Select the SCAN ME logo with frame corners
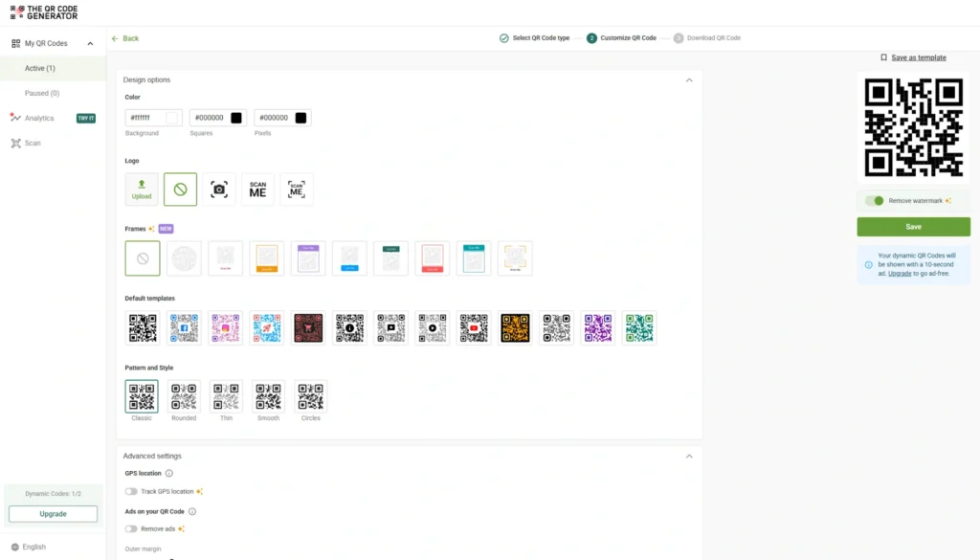Image resolution: width=980 pixels, height=560 pixels. (x=297, y=189)
